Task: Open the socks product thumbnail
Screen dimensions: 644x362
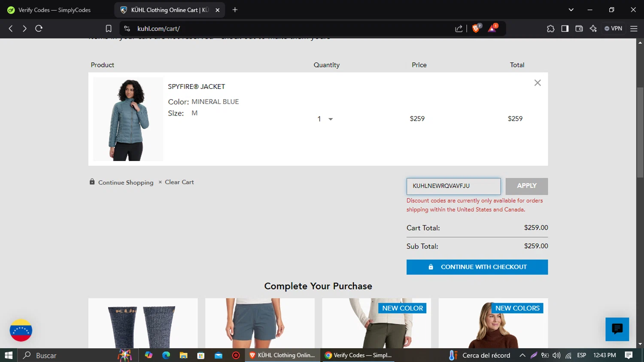Action: coord(143,323)
